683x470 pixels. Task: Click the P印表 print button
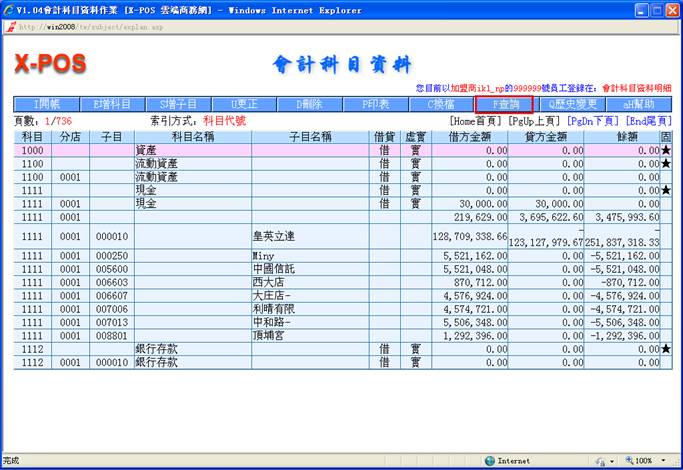(x=376, y=104)
